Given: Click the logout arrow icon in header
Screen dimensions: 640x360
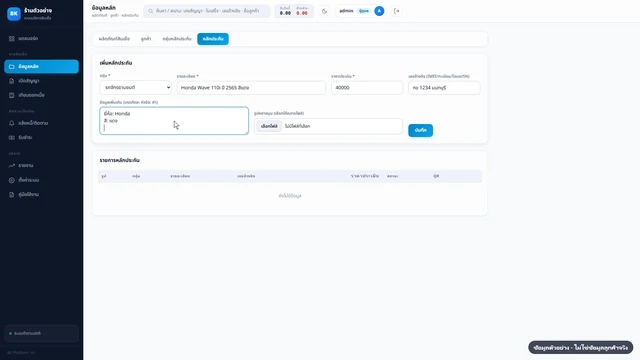Looking at the screenshot, I should (x=396, y=11).
